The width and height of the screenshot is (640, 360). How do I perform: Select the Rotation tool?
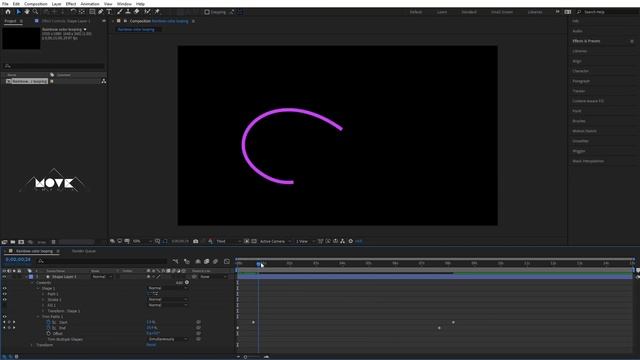[73, 12]
